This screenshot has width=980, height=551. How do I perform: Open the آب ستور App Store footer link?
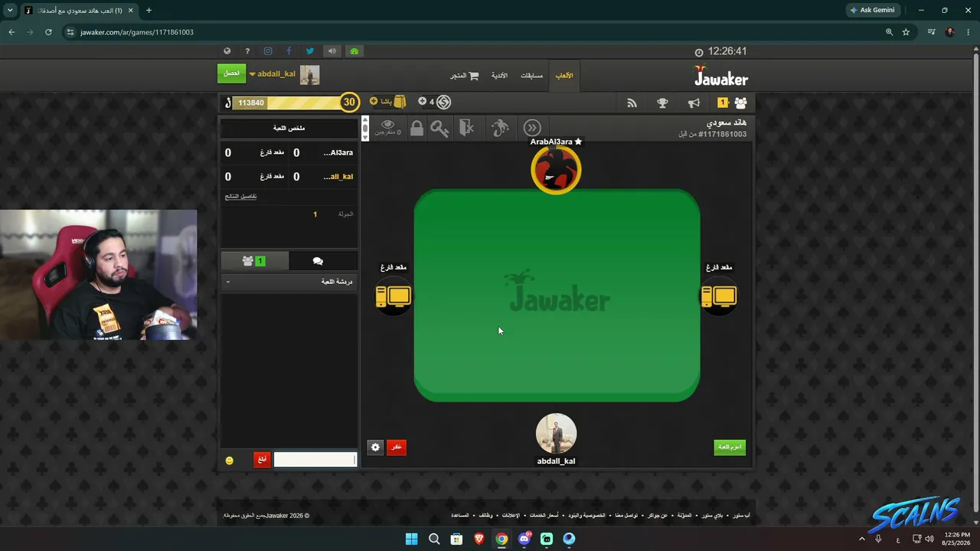(741, 516)
